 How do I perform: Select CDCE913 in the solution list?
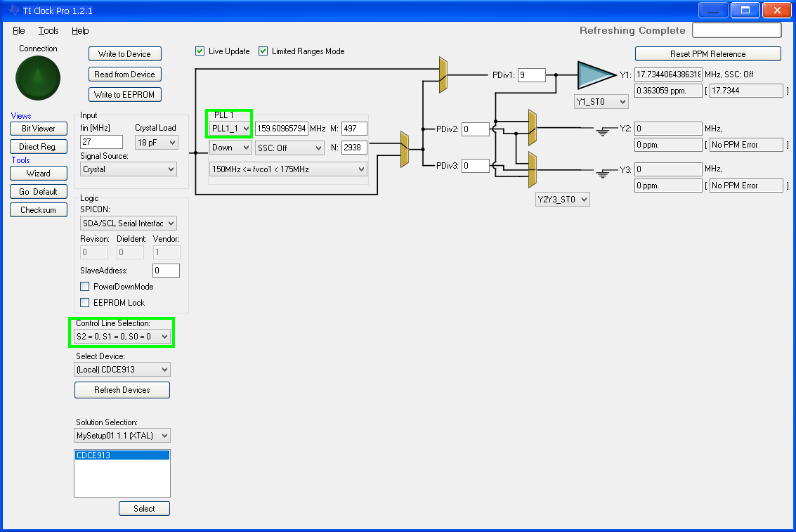[x=122, y=455]
